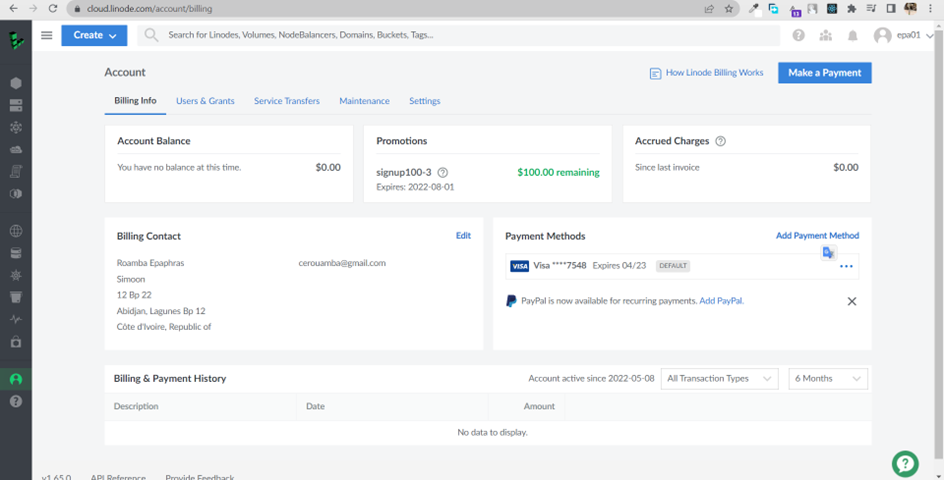The image size is (944, 480).
Task: Open Linodes from the hexagon sidebar icon
Action: point(16,83)
